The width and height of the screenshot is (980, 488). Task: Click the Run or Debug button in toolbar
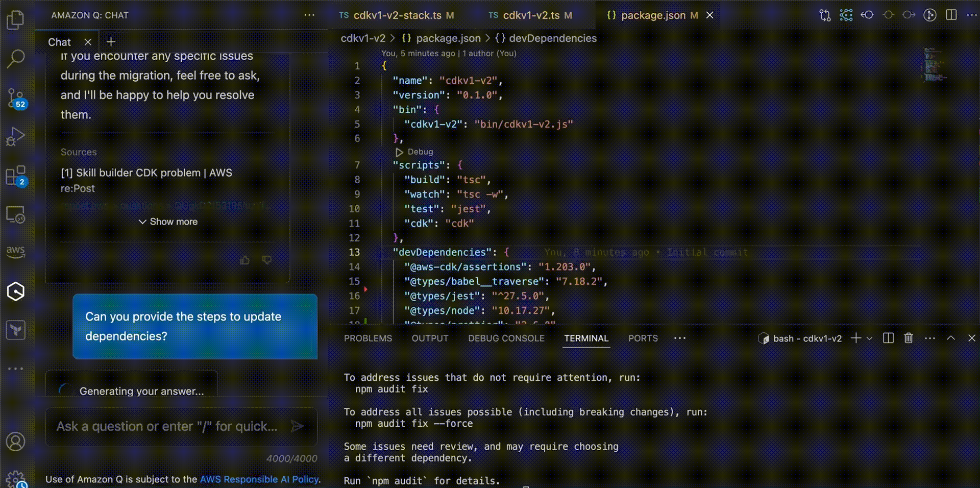point(930,15)
